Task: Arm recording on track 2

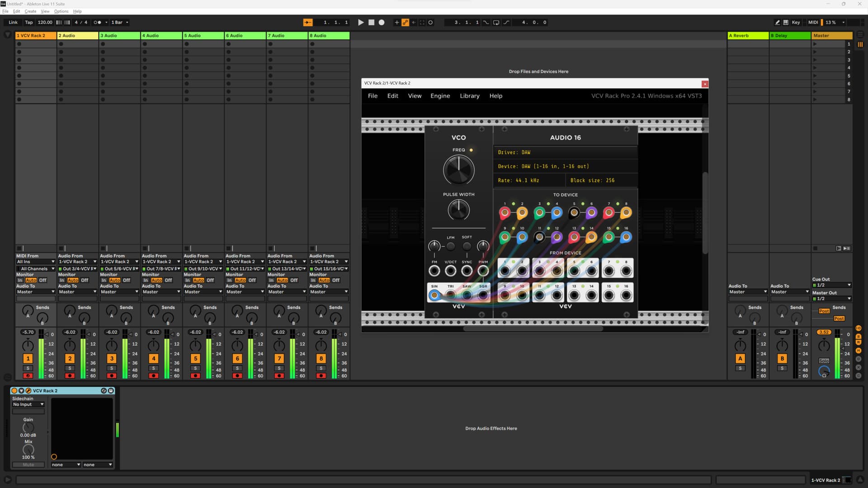Action: tap(70, 375)
